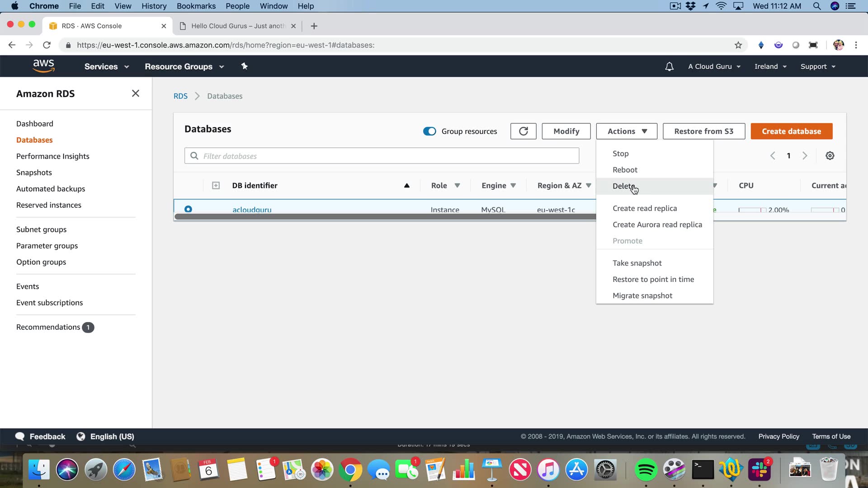The image size is (868, 488).
Task: Select the acloudguru database radio button
Action: (188, 209)
